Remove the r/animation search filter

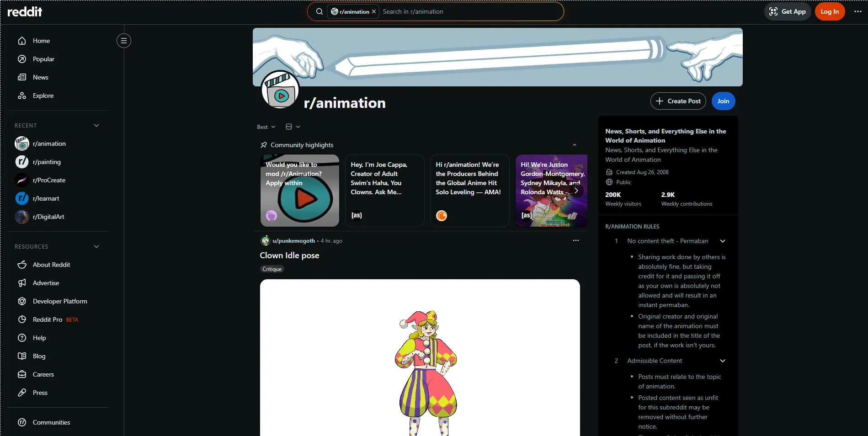click(x=373, y=11)
